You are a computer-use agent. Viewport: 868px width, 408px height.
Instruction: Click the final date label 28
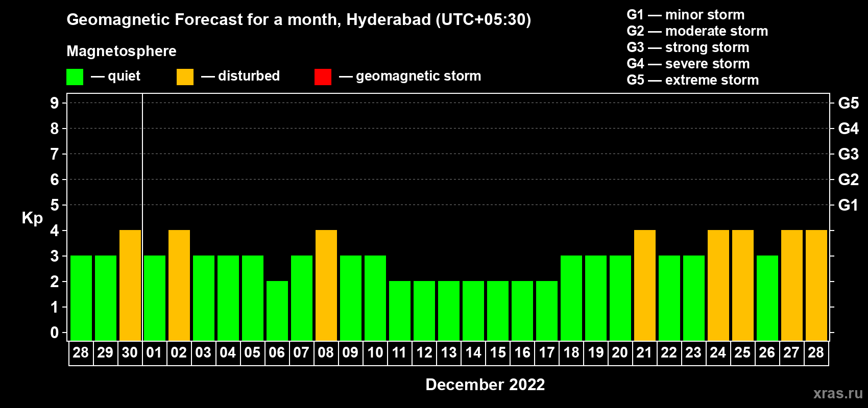point(816,352)
